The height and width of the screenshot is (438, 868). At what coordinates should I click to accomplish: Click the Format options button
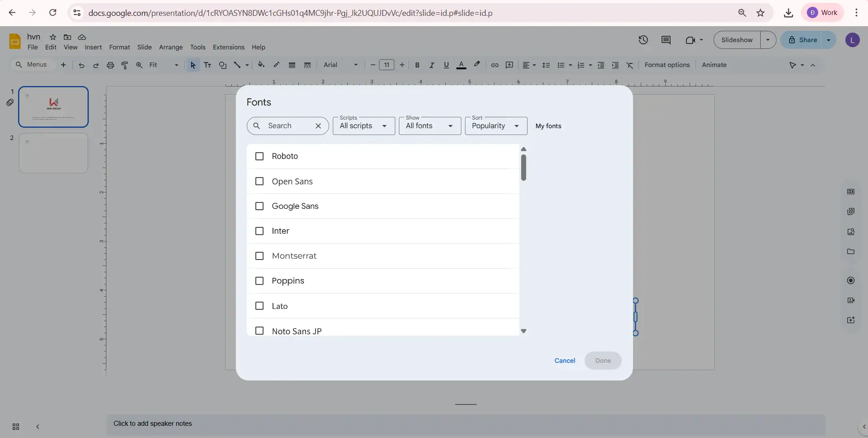point(667,65)
